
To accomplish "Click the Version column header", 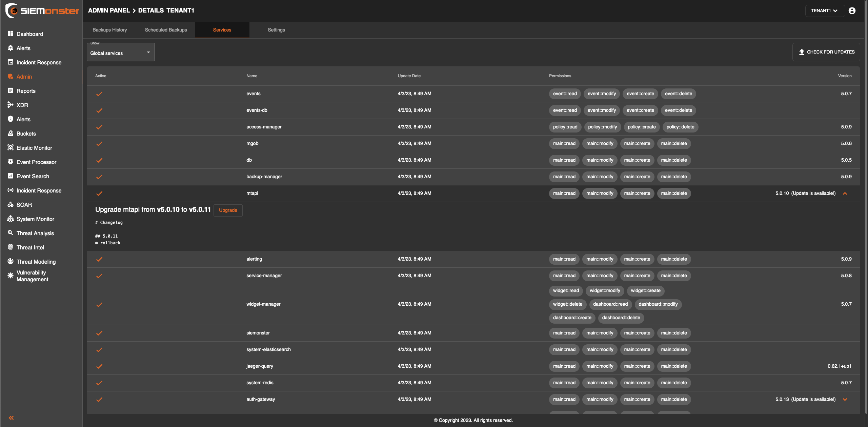I will coord(845,76).
